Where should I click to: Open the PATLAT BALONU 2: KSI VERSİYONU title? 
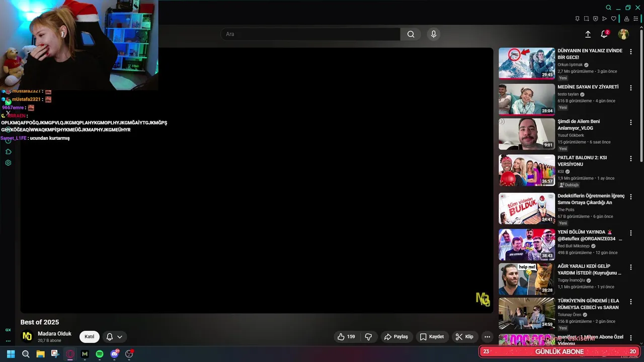(x=582, y=161)
